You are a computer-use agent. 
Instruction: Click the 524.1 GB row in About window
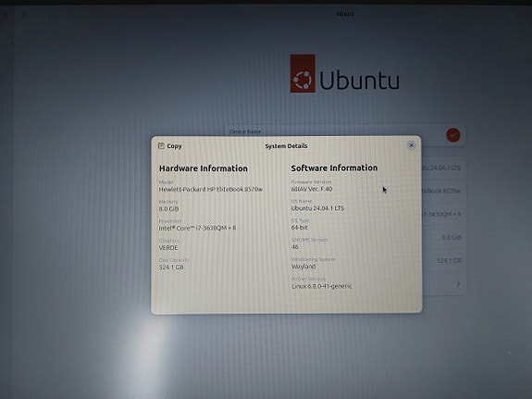coord(444,260)
